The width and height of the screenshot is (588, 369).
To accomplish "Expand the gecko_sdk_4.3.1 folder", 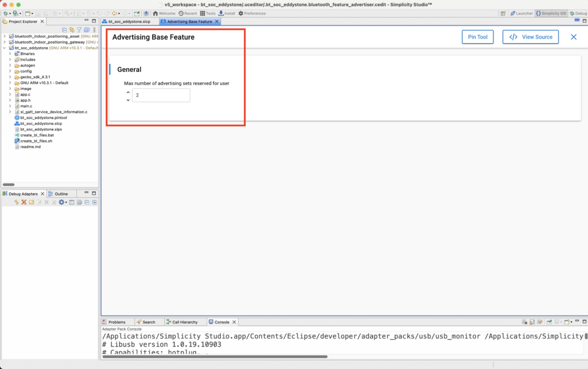I will coord(10,77).
